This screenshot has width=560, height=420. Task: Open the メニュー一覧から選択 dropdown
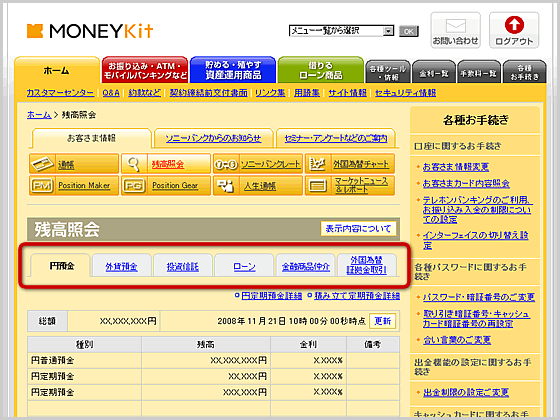pos(341,31)
